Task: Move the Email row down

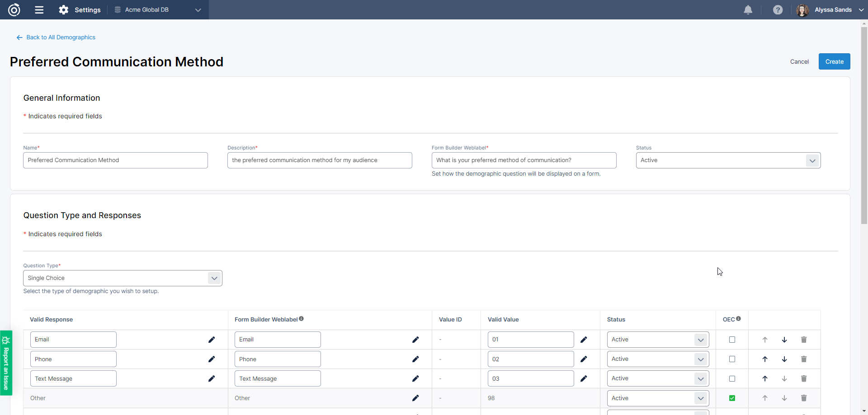Action: pos(784,340)
